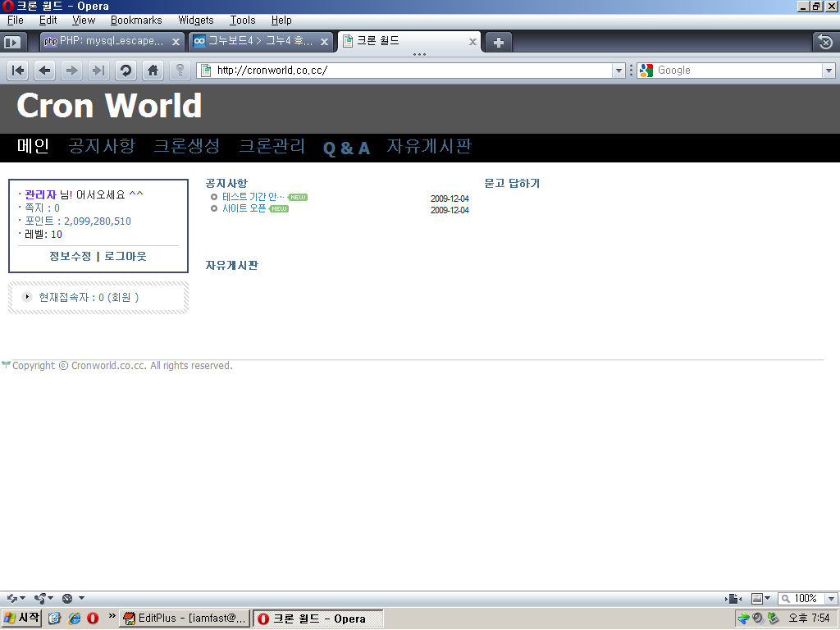Image resolution: width=840 pixels, height=630 pixels.
Task: Click the Rewind navigation button
Action: [18, 71]
